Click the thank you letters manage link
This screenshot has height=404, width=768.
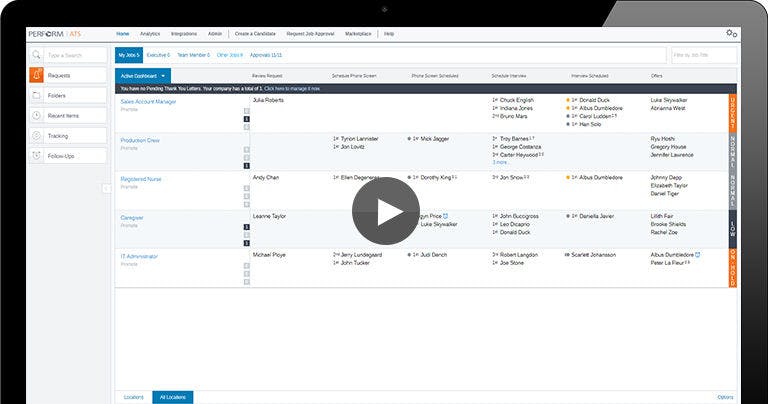pyautogui.click(x=292, y=89)
